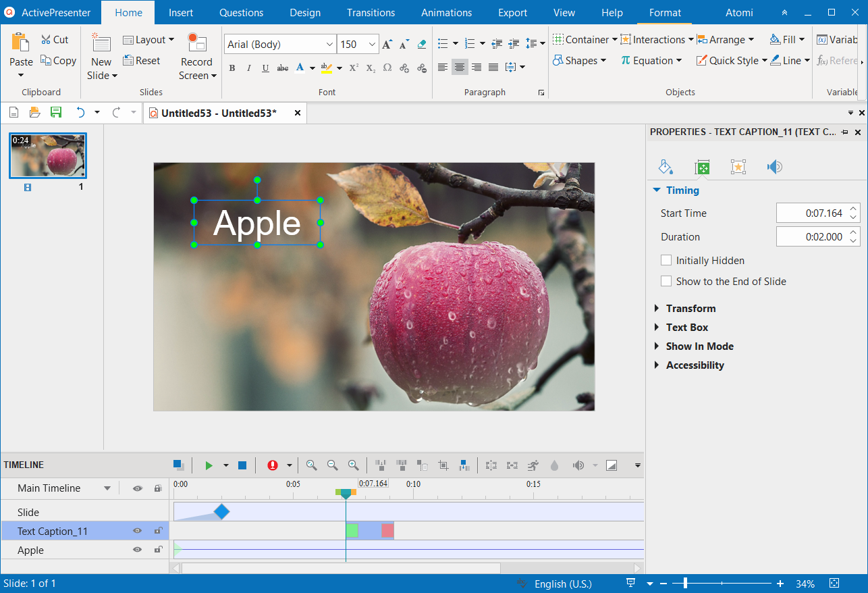Open the font name dropdown Arial (Body)
Viewport: 868px width, 593px height.
coord(329,44)
